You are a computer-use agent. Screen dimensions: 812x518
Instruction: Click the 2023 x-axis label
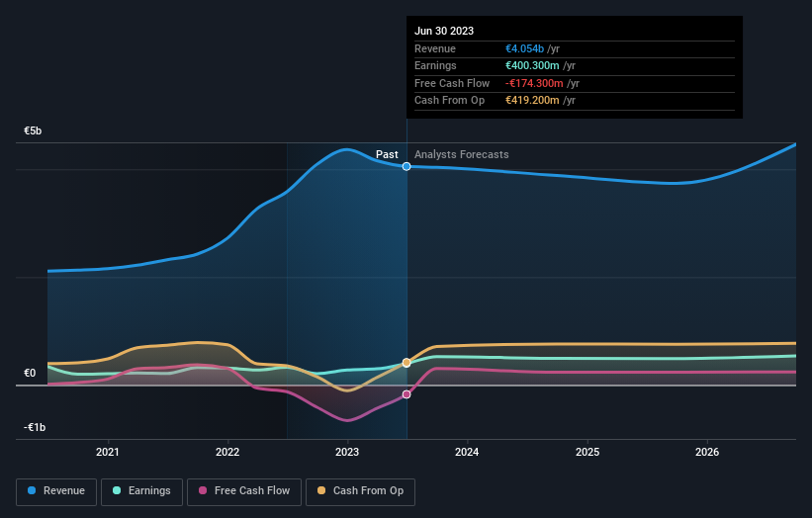coord(347,452)
